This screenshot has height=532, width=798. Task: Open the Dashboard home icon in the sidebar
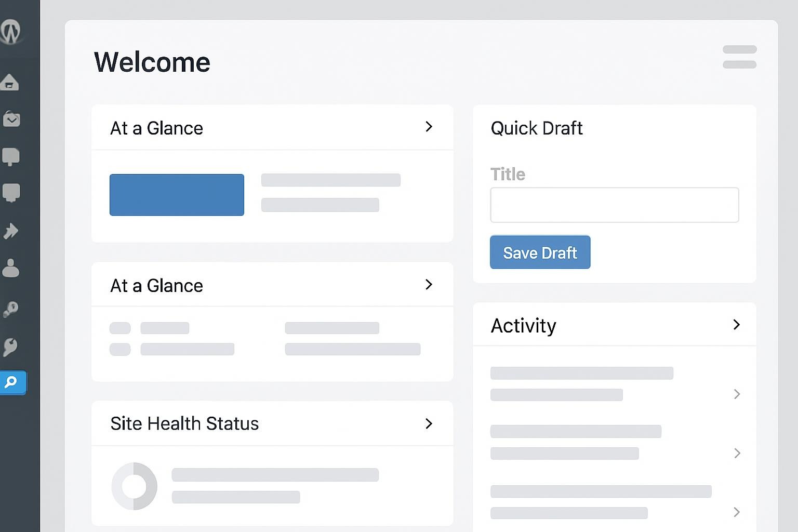point(10,82)
